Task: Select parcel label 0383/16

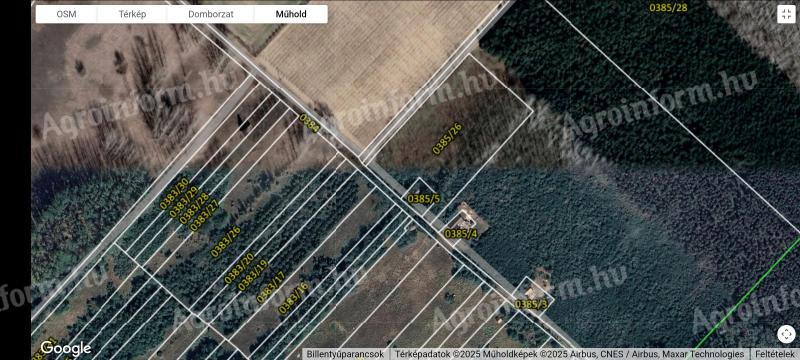Action: [293, 298]
